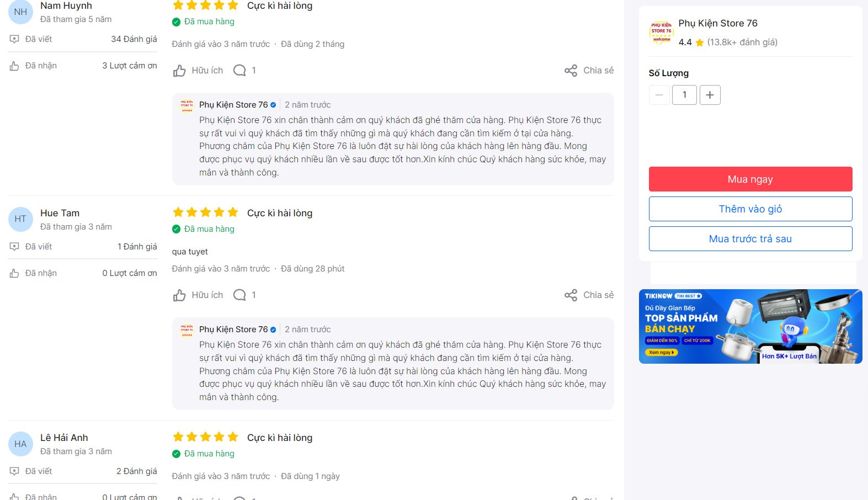Click the Phụ Kiện Store 76 seller logo
This screenshot has height=500, width=868.
tap(661, 33)
